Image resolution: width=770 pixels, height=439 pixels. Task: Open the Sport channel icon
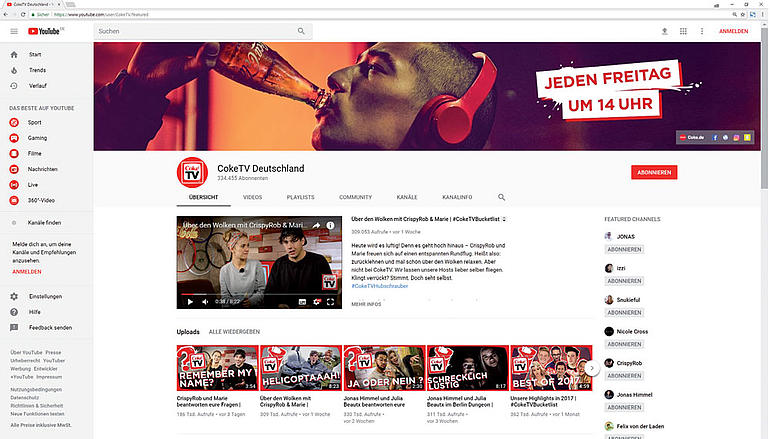(x=14, y=122)
